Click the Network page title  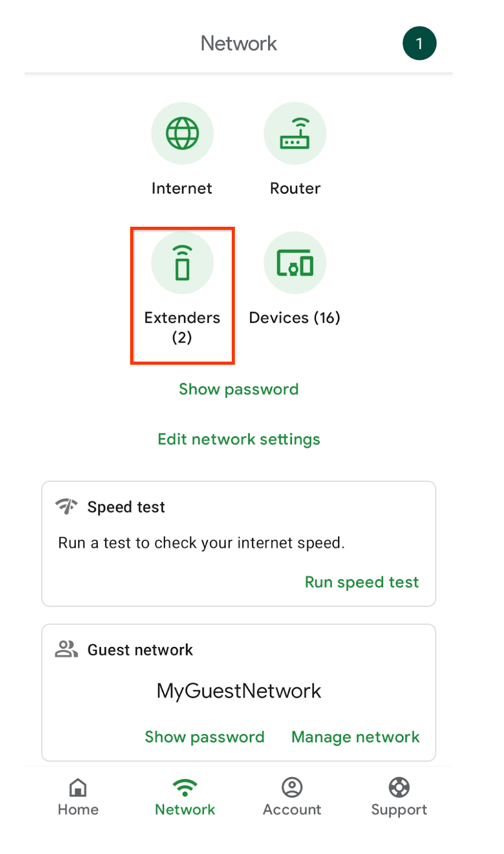pos(239,44)
